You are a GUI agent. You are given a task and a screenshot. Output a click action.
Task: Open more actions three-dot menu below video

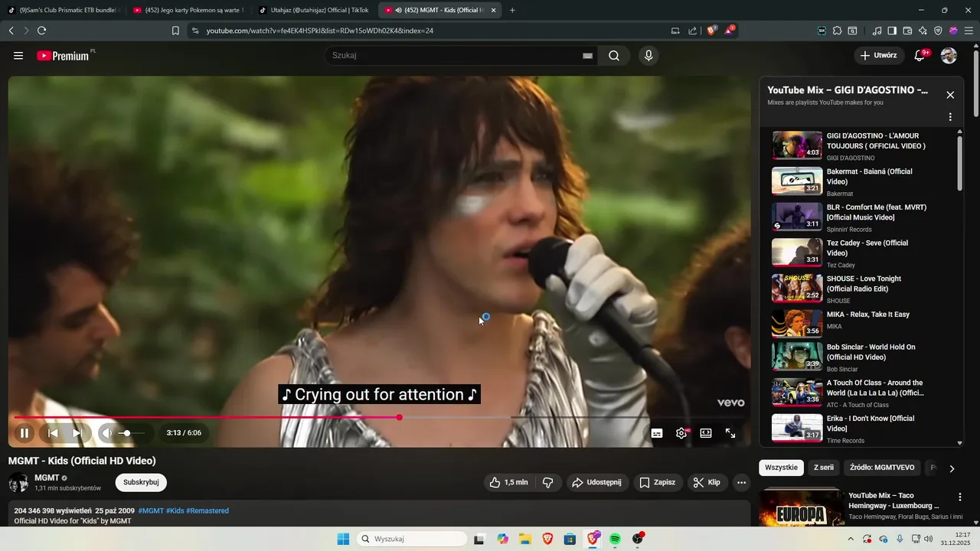(741, 482)
